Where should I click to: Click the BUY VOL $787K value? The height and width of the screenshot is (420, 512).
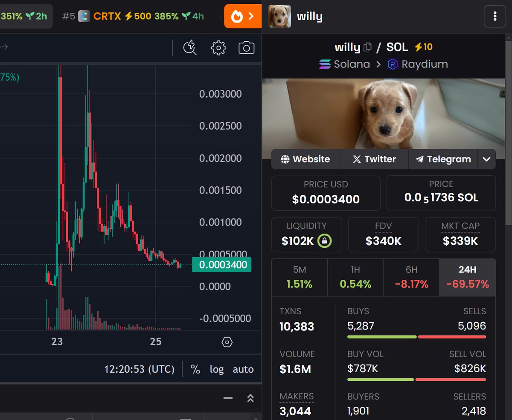click(x=363, y=368)
